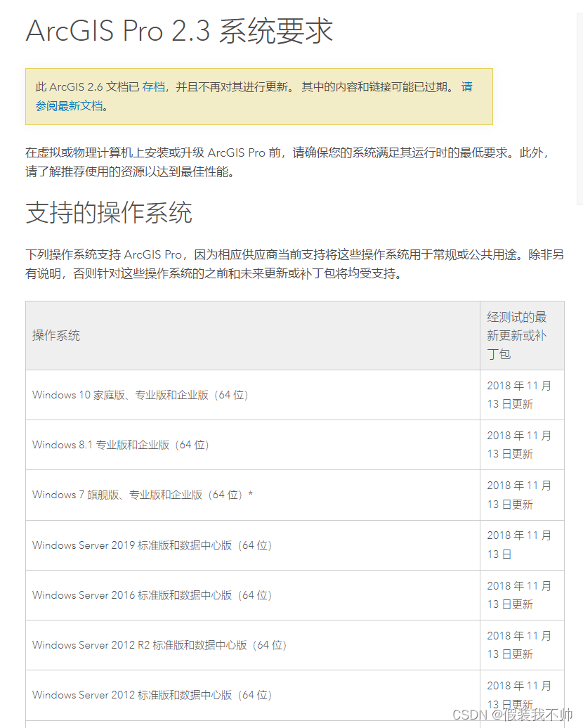Click the paragraph starting with 在虚拟或物理计算机上

[288, 162]
